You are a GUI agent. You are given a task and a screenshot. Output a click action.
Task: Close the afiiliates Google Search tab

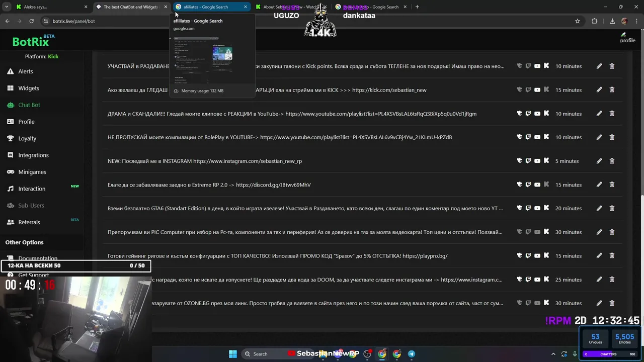tap(246, 7)
